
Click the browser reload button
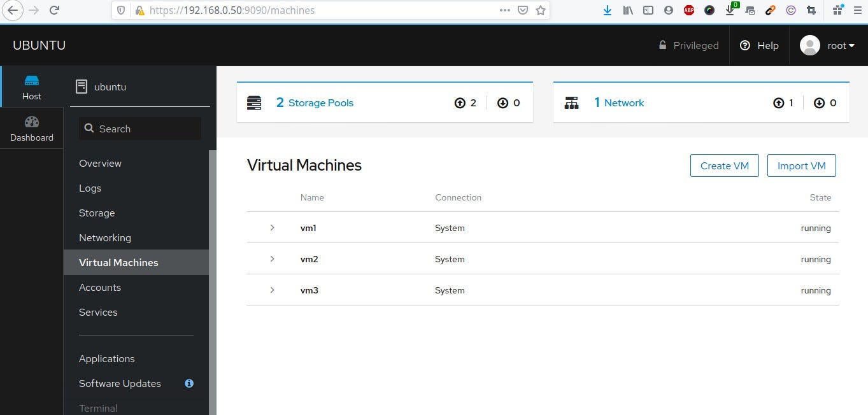coord(55,10)
